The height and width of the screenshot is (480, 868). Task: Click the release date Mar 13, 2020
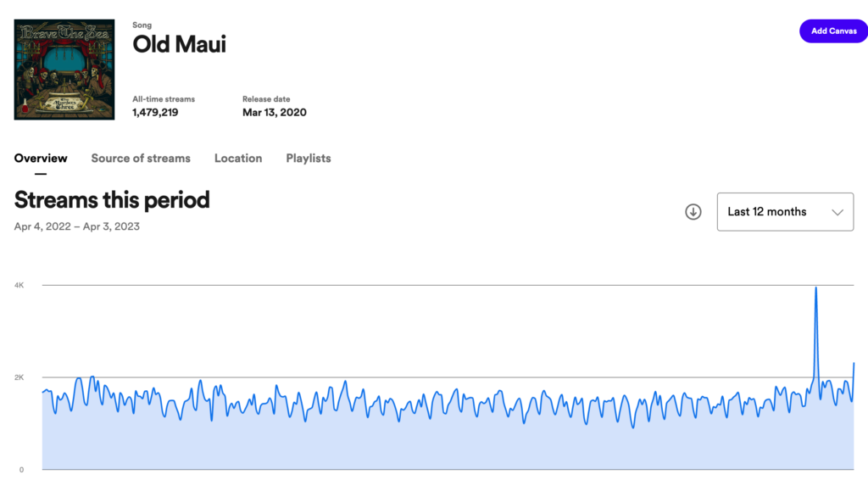(x=275, y=112)
